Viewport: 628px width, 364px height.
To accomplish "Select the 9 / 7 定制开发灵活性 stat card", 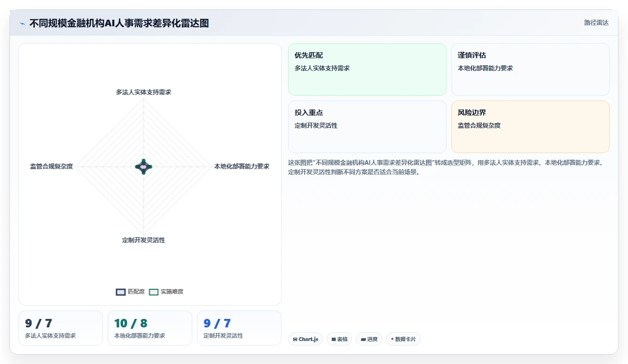I will point(239,328).
